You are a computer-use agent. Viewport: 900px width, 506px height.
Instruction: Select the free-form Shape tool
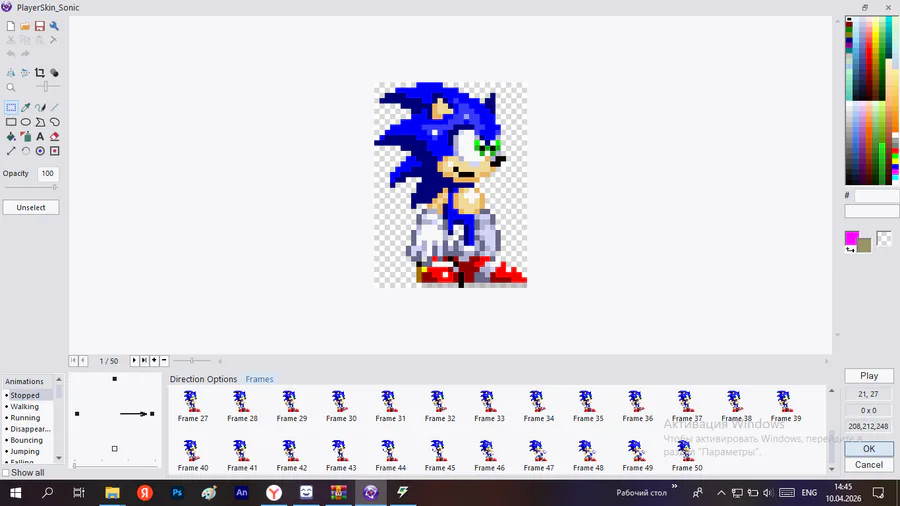[55, 122]
